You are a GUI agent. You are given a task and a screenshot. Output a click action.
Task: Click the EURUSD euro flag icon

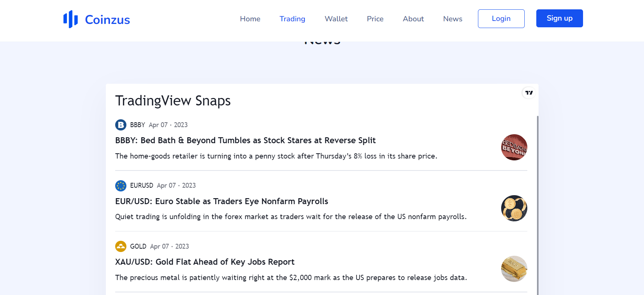pyautogui.click(x=121, y=185)
